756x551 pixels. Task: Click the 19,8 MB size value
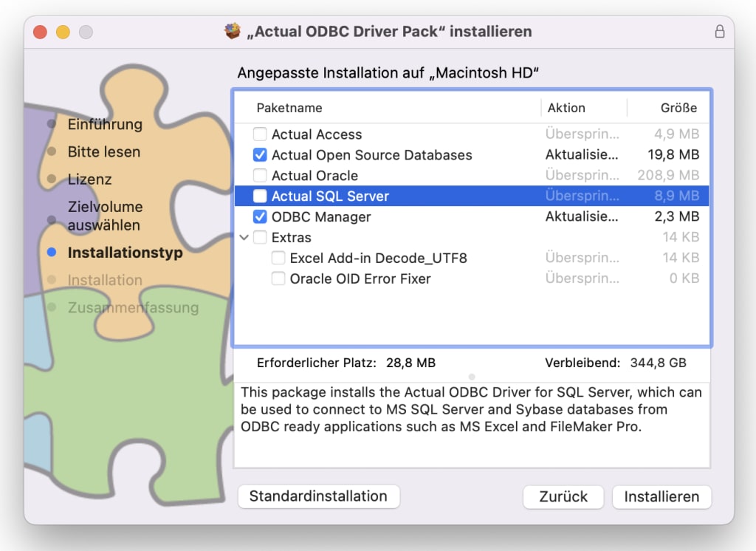(673, 154)
